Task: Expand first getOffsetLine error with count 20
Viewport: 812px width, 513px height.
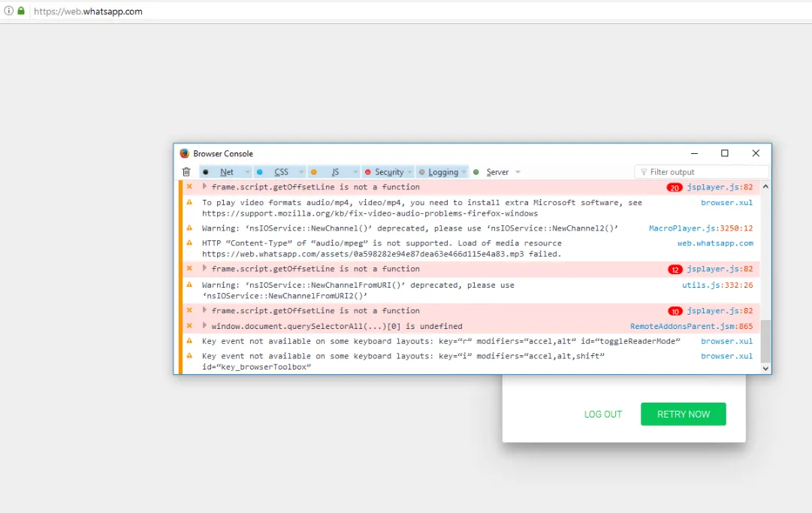Action: 204,186
